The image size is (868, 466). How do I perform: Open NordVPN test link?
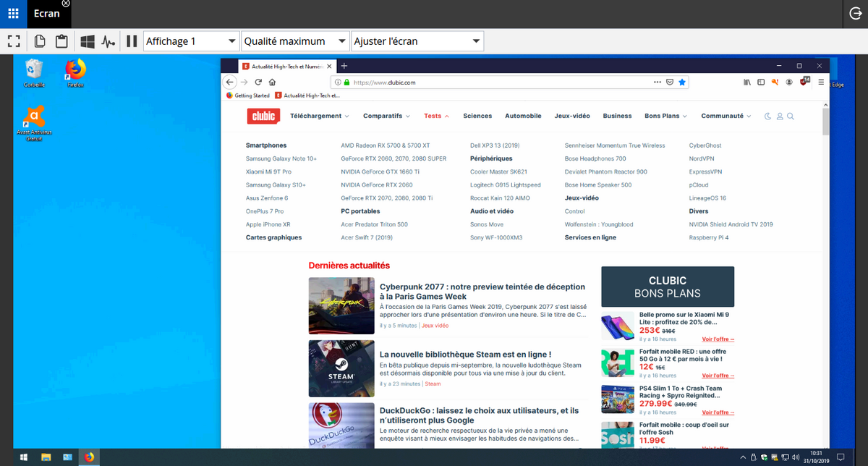[x=702, y=158]
